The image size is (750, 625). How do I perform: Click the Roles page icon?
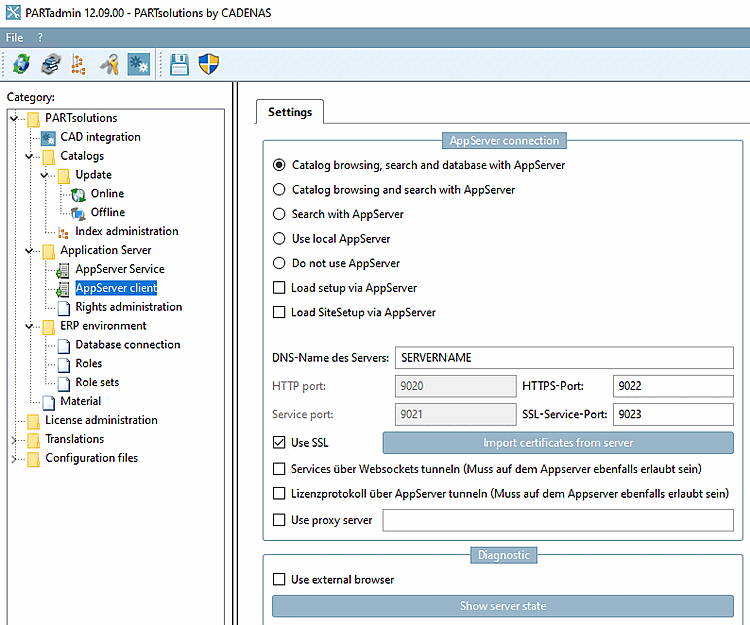coord(64,365)
